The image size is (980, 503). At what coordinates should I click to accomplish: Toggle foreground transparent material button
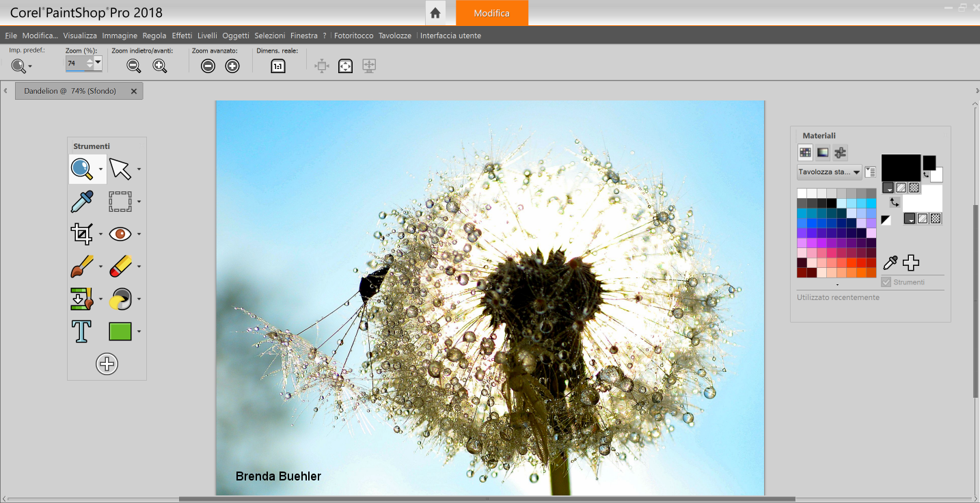[x=914, y=187]
